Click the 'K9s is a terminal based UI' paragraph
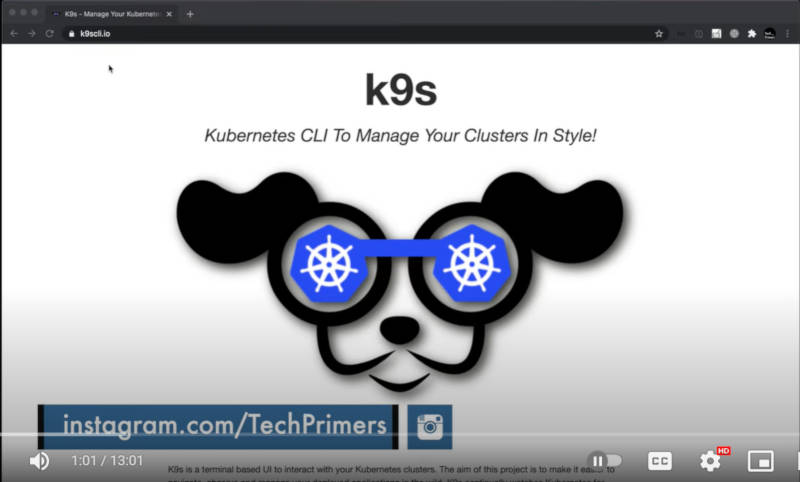Viewport: 800px width, 482px height. tap(391, 473)
